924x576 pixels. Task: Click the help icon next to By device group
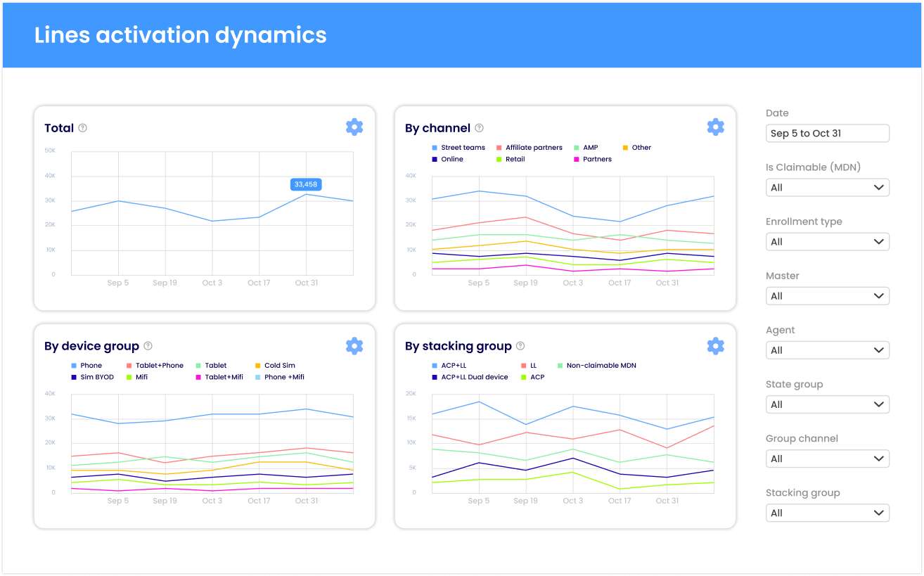point(148,346)
